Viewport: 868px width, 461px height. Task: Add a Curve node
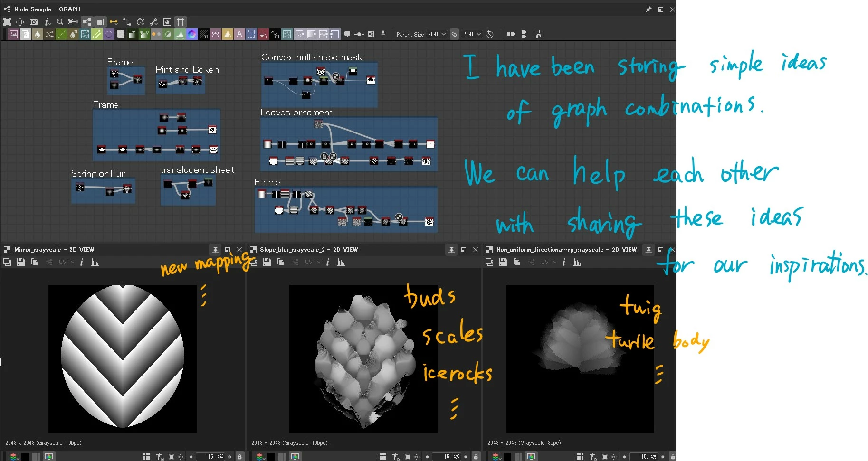tap(61, 34)
